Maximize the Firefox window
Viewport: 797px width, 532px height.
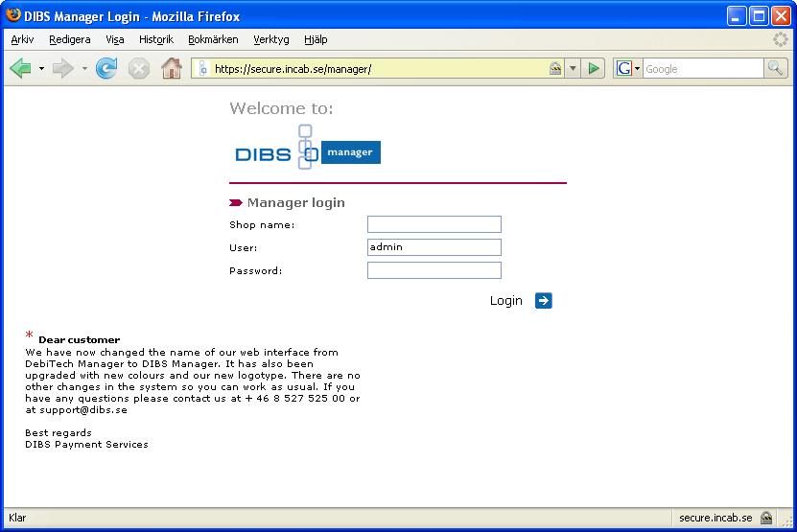(759, 15)
